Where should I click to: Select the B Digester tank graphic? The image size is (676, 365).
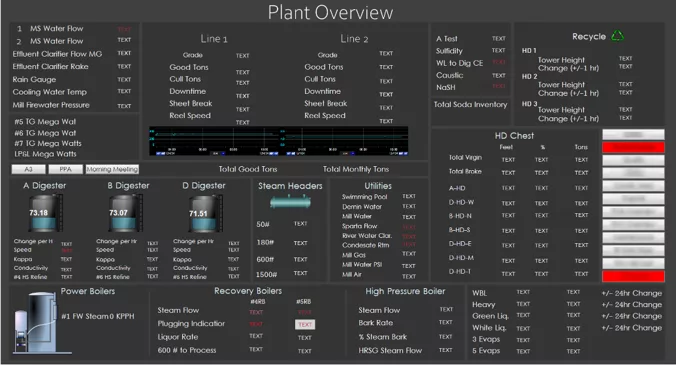(125, 213)
